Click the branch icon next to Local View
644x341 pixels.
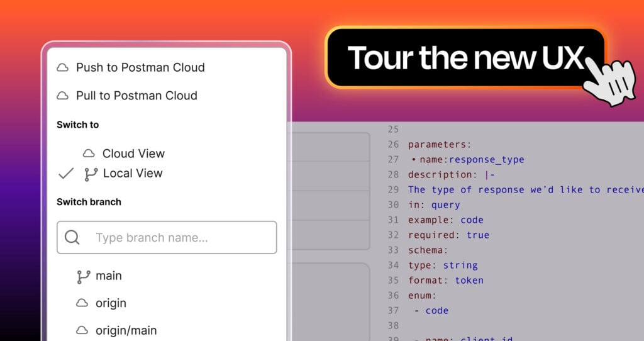click(x=91, y=174)
